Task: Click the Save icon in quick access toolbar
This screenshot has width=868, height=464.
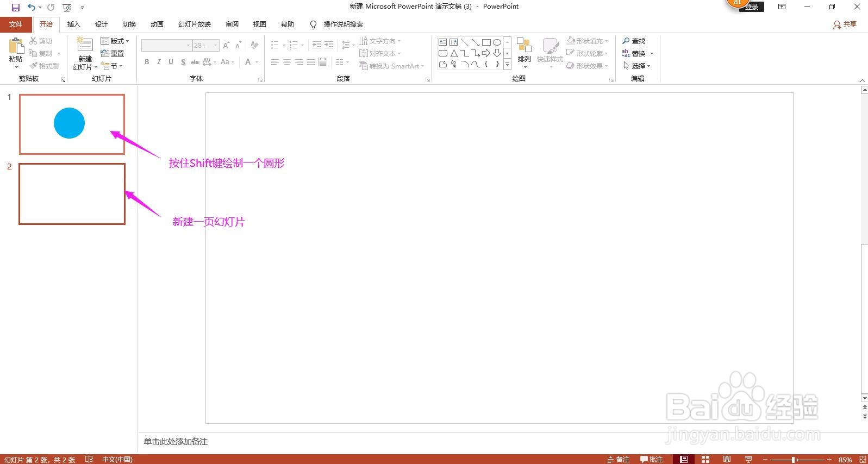Action: coord(16,7)
